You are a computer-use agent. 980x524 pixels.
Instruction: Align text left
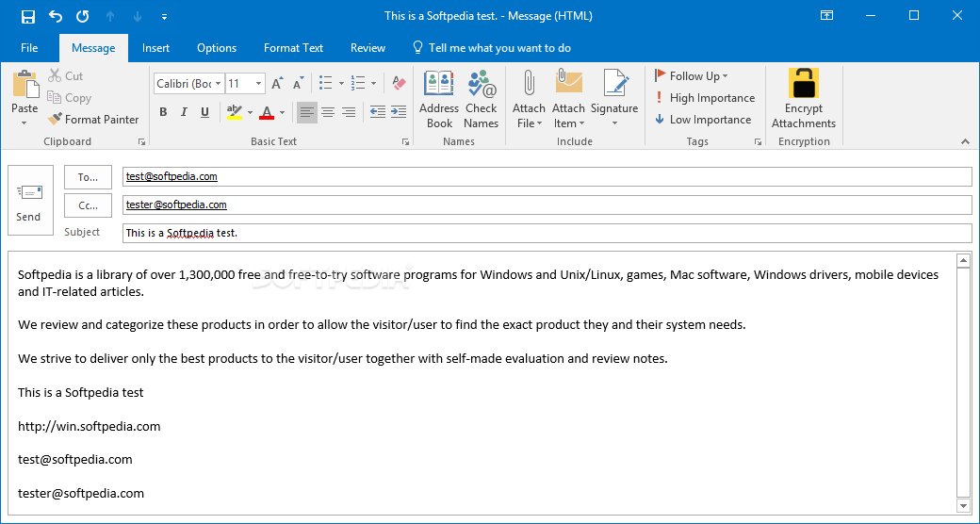(306, 112)
